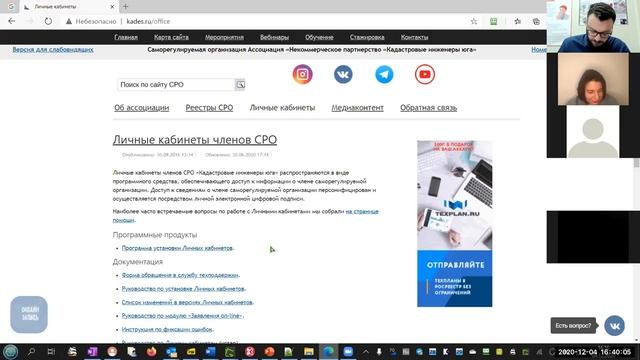The width and height of the screenshot is (640, 360).
Task: Select the man with glasses video tile
Action: [593, 26]
